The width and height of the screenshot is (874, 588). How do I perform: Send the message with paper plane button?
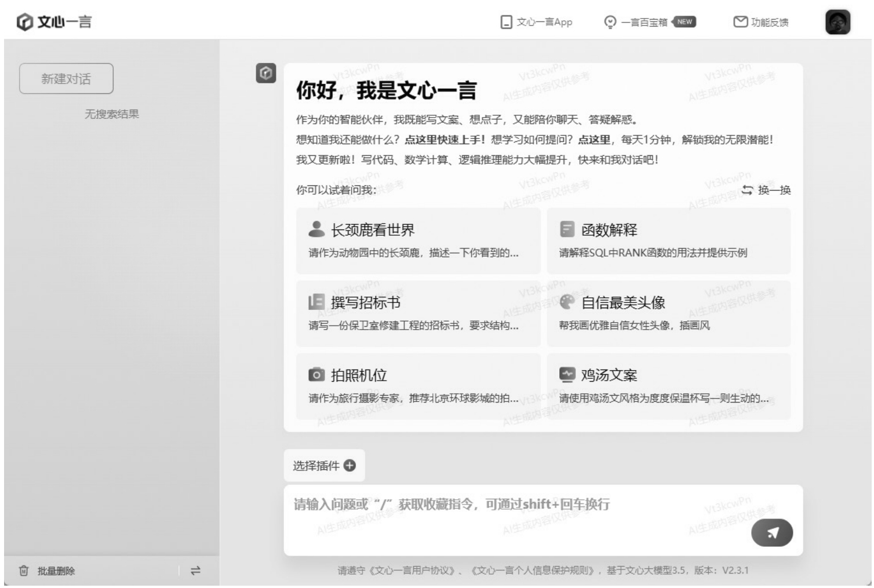772,533
